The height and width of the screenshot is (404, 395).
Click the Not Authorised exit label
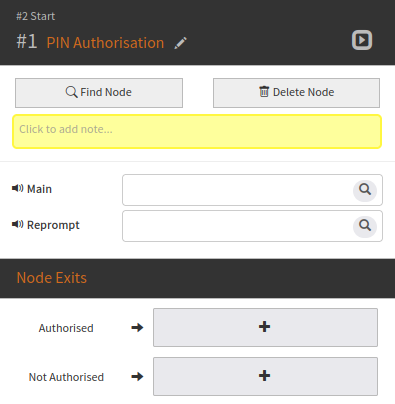[66, 377]
